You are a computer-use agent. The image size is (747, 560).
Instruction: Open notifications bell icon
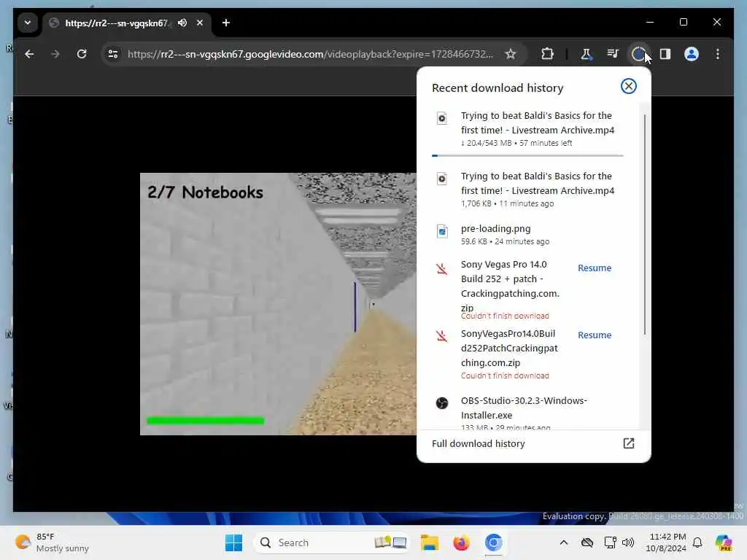(697, 542)
